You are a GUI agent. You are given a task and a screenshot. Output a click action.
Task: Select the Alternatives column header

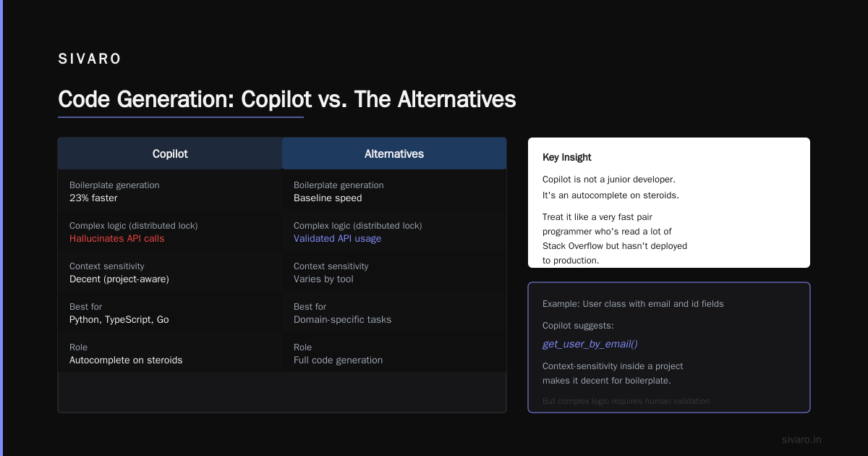pyautogui.click(x=394, y=153)
